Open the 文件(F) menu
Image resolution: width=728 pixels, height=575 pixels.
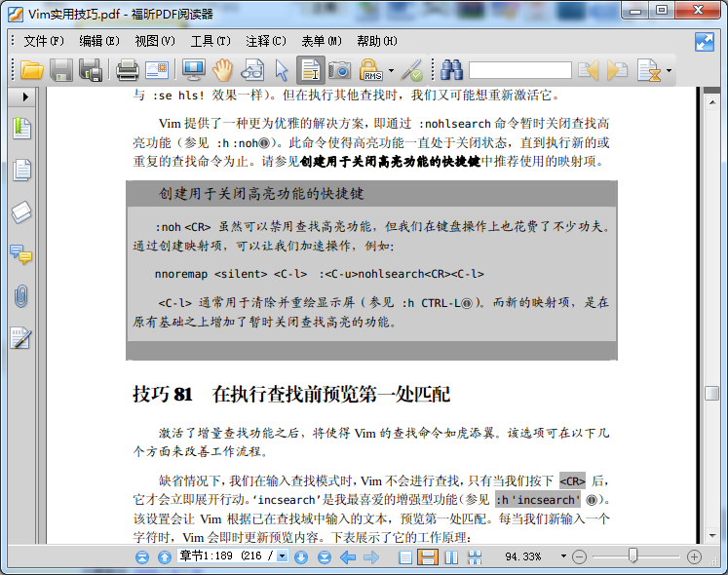(x=44, y=41)
